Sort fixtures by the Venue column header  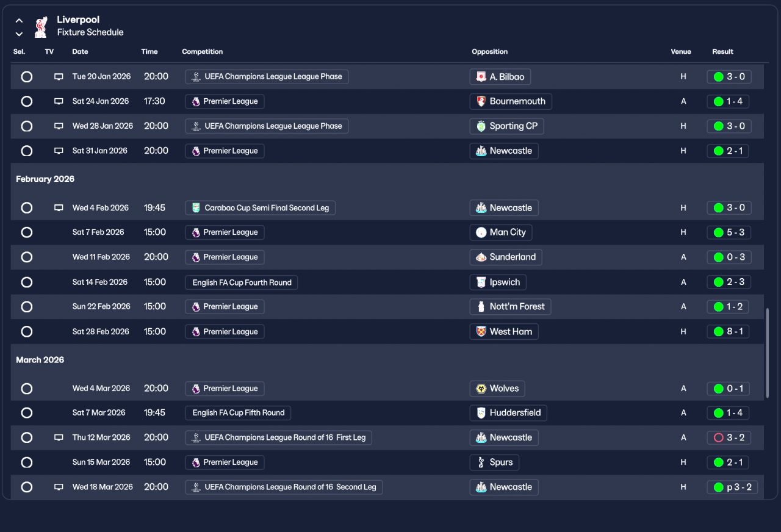pyautogui.click(x=681, y=52)
